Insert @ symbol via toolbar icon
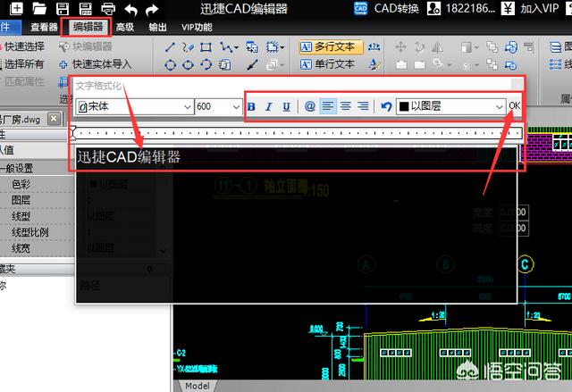Screen dimensions: 572x392 point(310,106)
